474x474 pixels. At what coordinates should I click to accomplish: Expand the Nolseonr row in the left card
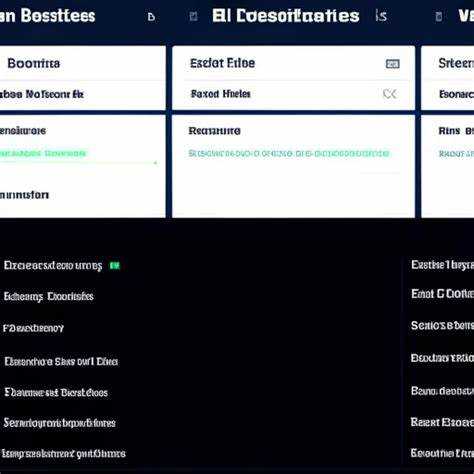83,94
